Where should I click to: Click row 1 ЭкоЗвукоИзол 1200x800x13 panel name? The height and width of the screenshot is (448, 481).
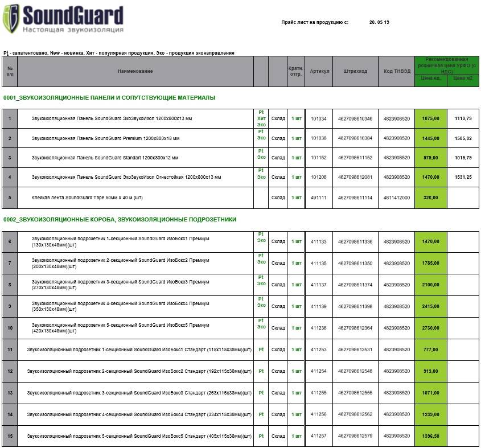point(112,118)
